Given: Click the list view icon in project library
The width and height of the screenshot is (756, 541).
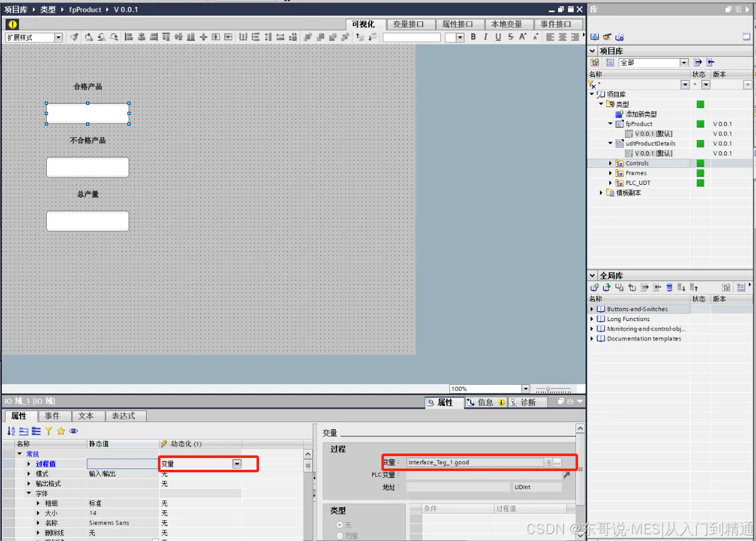Looking at the screenshot, I should (x=610, y=62).
